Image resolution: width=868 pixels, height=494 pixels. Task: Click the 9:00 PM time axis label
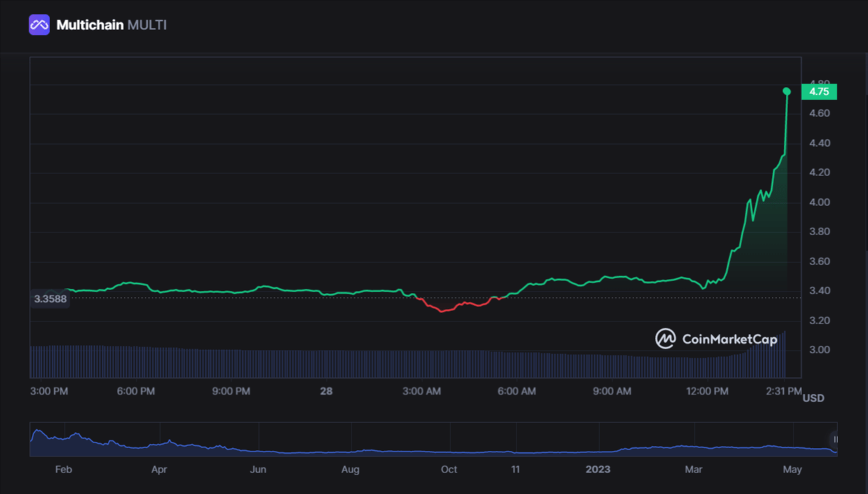[231, 392]
